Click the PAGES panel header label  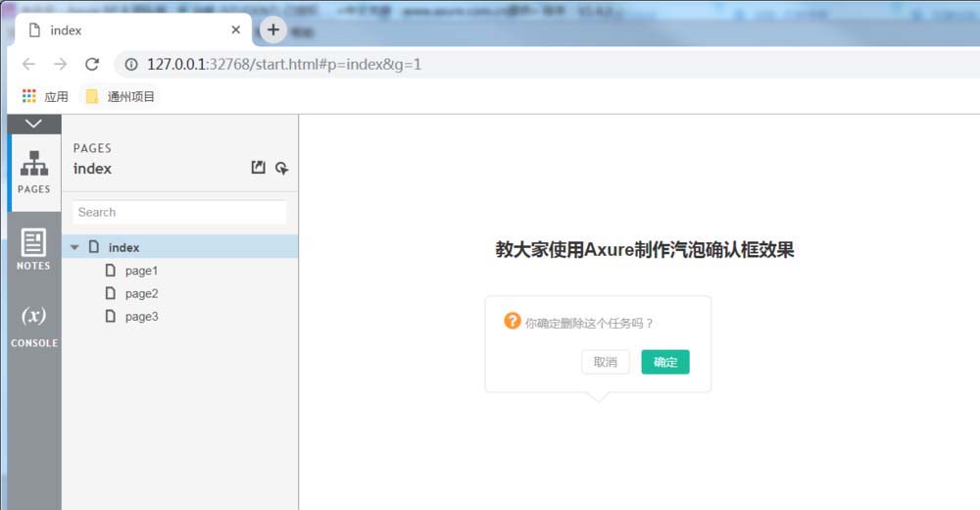point(92,148)
